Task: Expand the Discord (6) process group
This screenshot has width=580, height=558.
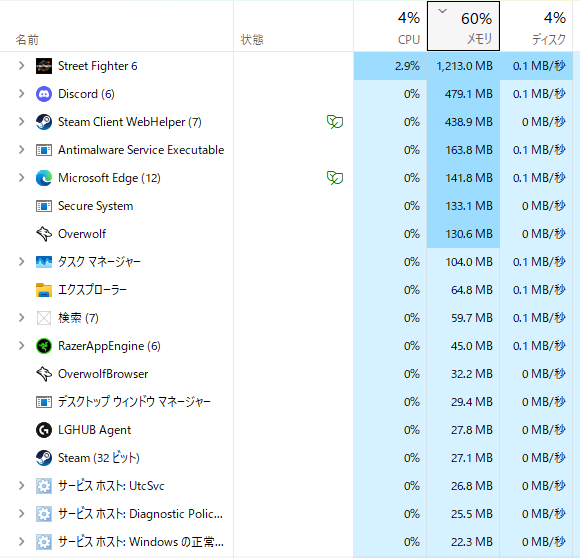Action: click(21, 94)
